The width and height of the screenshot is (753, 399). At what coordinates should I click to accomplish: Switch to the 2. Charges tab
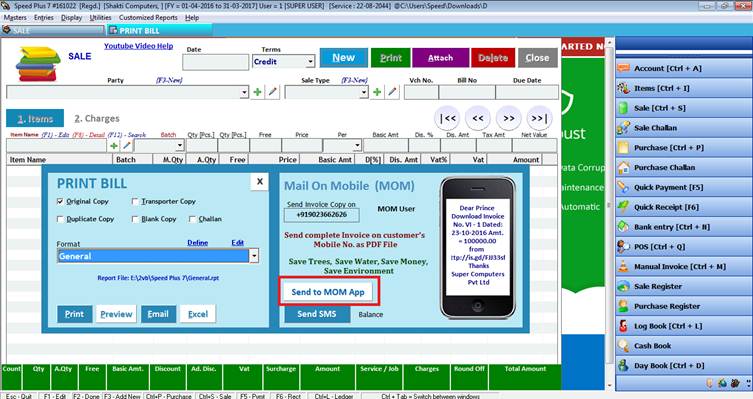pos(97,118)
